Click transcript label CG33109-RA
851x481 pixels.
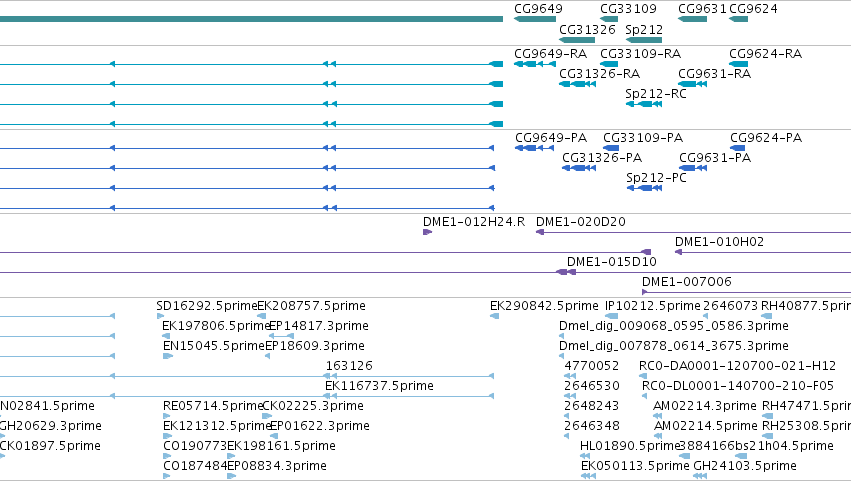640,54
